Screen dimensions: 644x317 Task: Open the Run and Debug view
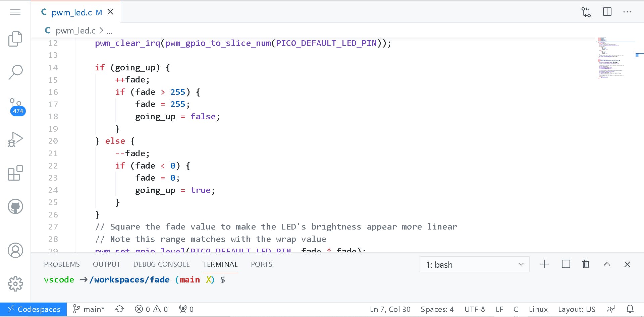[x=15, y=139]
